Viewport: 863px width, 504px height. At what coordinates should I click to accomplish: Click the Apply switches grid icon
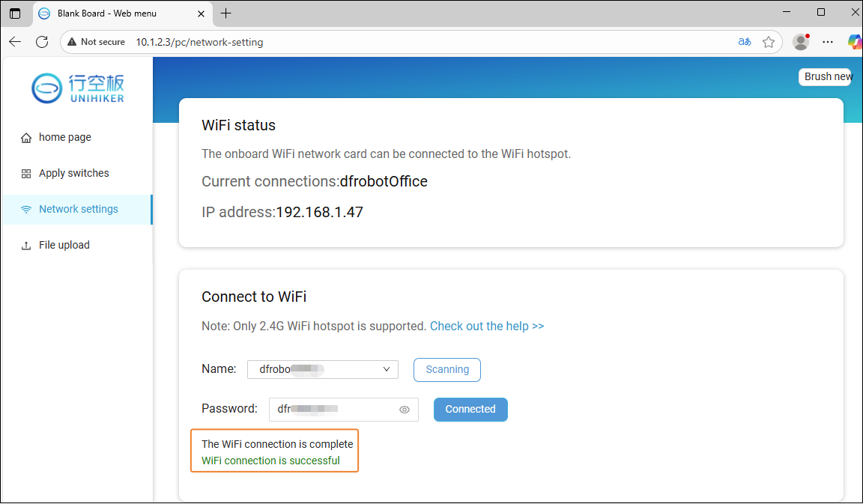[x=26, y=174]
